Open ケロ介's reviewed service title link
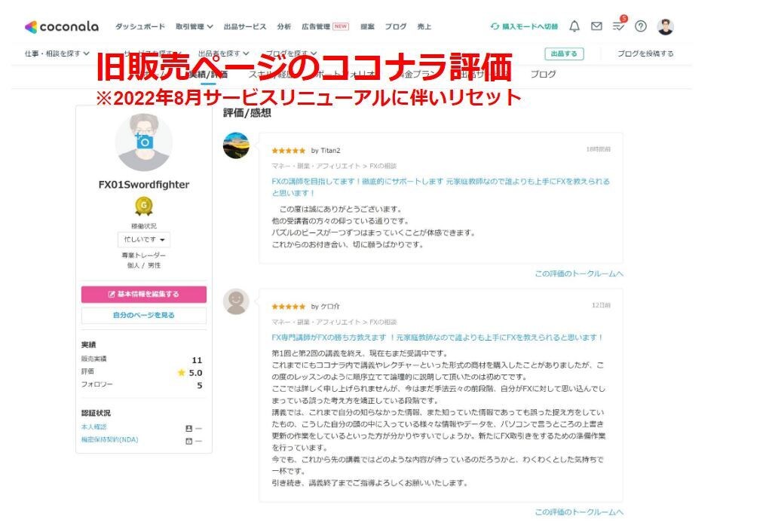 pyautogui.click(x=438, y=338)
